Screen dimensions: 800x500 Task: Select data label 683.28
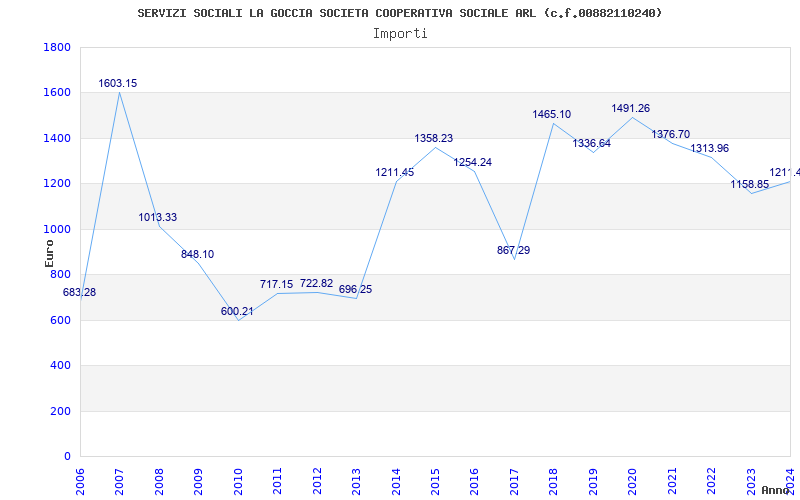[80, 292]
